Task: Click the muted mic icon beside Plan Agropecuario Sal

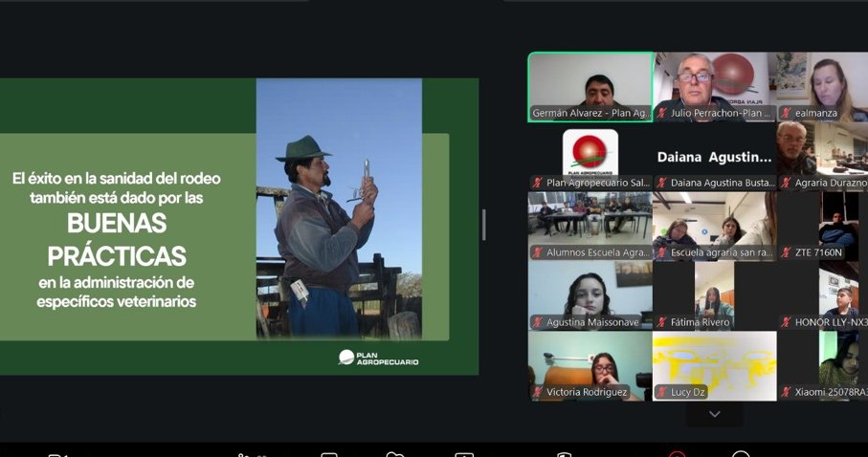Action: pyautogui.click(x=538, y=183)
